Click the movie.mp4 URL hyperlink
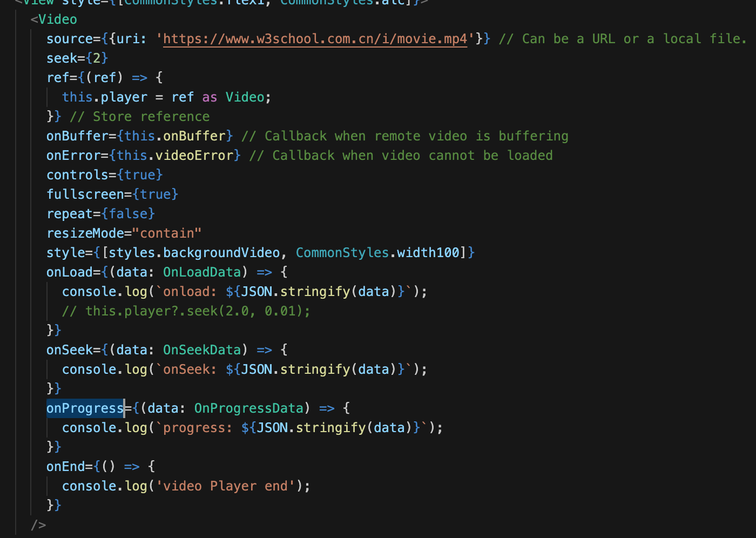 coord(315,38)
